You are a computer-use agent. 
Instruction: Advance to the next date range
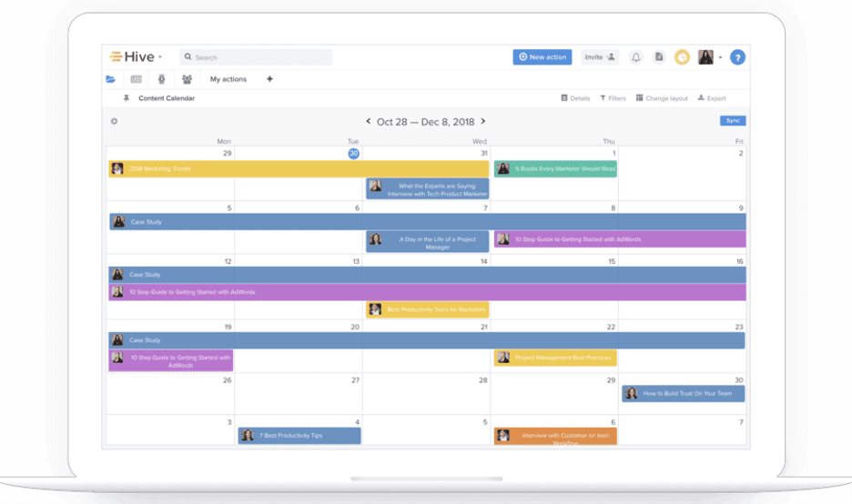[483, 121]
